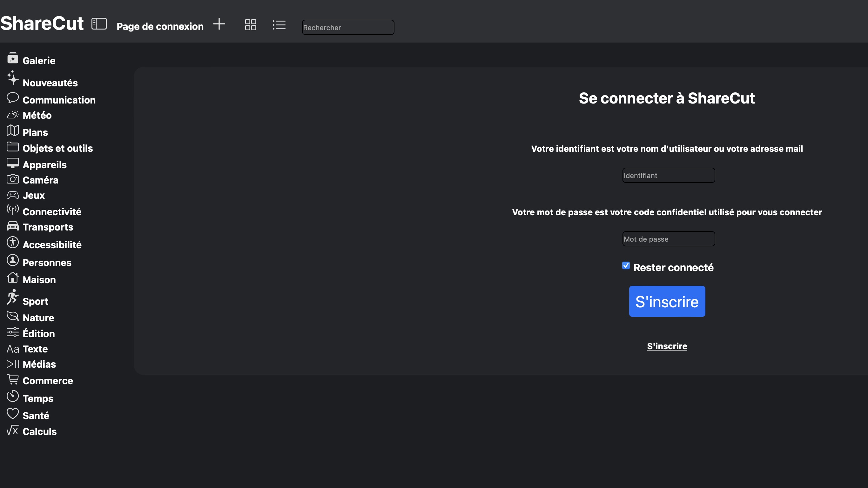868x488 pixels.
Task: Select the Temps category label
Action: point(38,398)
